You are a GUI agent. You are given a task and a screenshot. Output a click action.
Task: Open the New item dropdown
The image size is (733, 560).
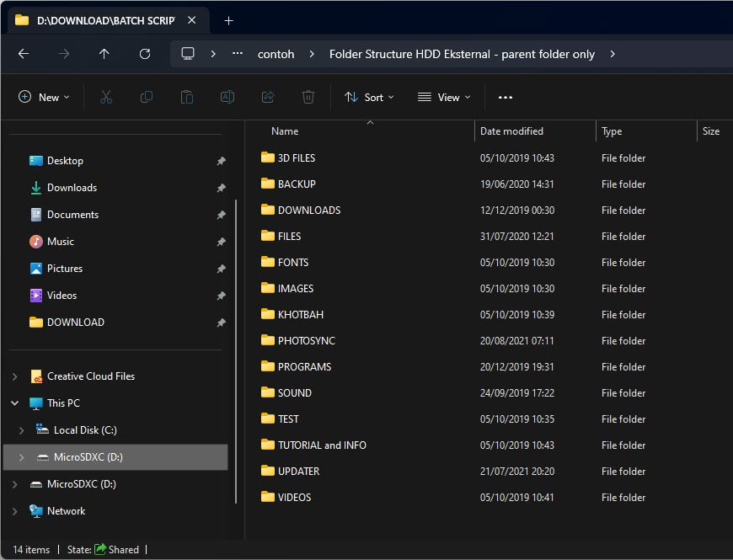click(44, 97)
